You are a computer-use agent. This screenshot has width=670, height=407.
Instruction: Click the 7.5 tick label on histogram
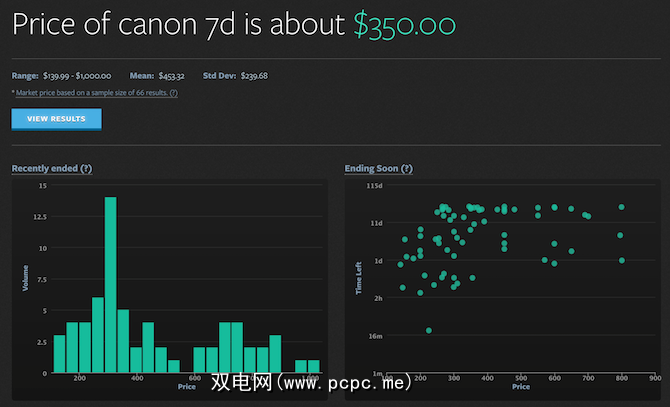42,279
